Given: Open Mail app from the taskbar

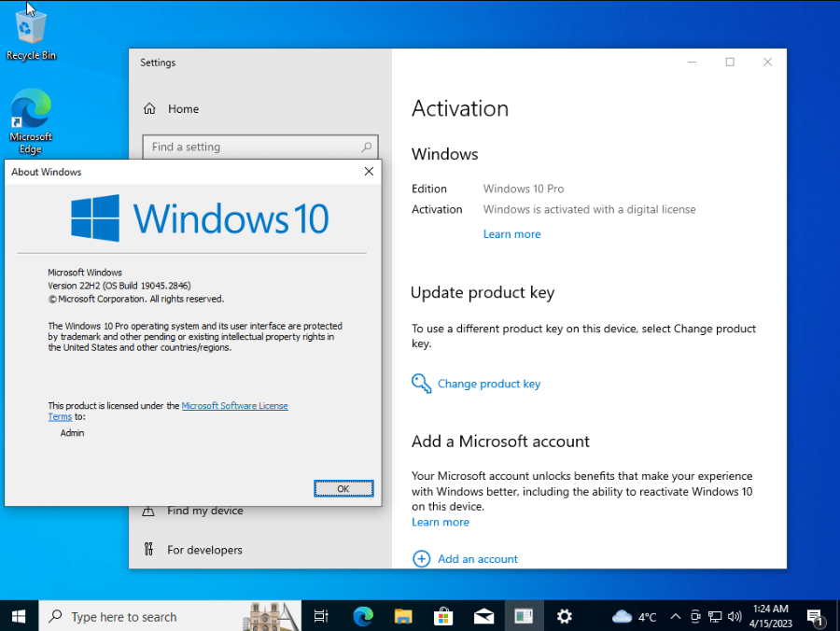Looking at the screenshot, I should (483, 617).
